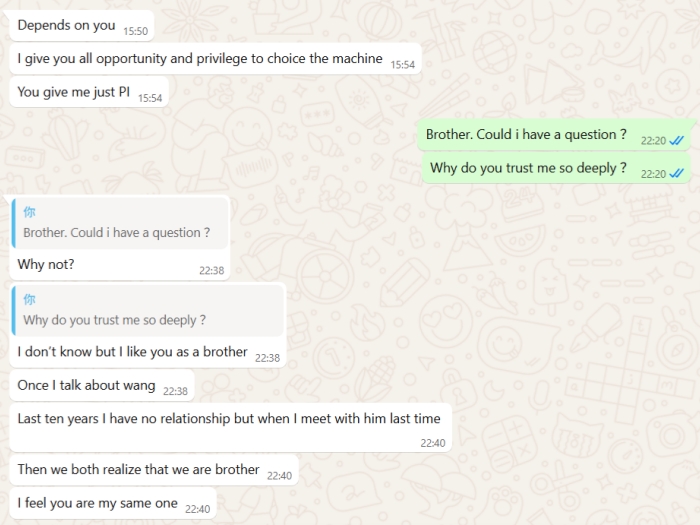Select the 'I feel you are my same one' message
Image resolution: width=700 pixels, height=525 pixels.
[x=112, y=503]
